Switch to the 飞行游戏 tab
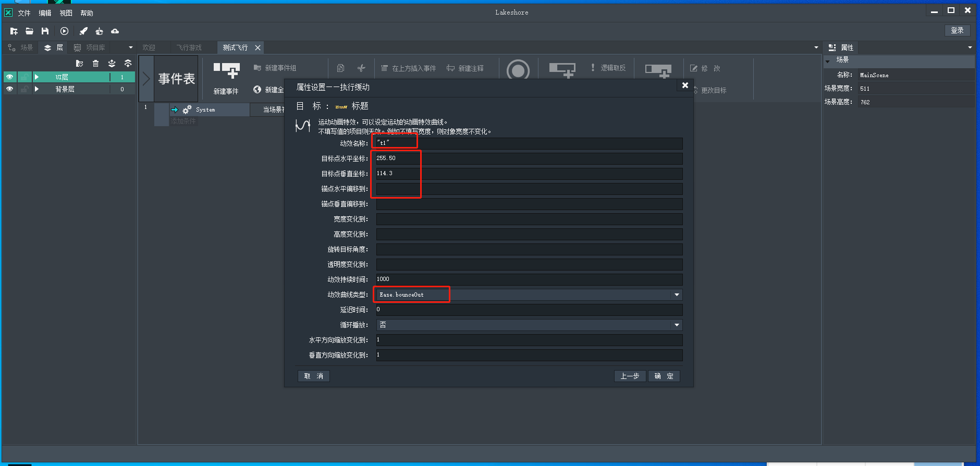 point(189,47)
